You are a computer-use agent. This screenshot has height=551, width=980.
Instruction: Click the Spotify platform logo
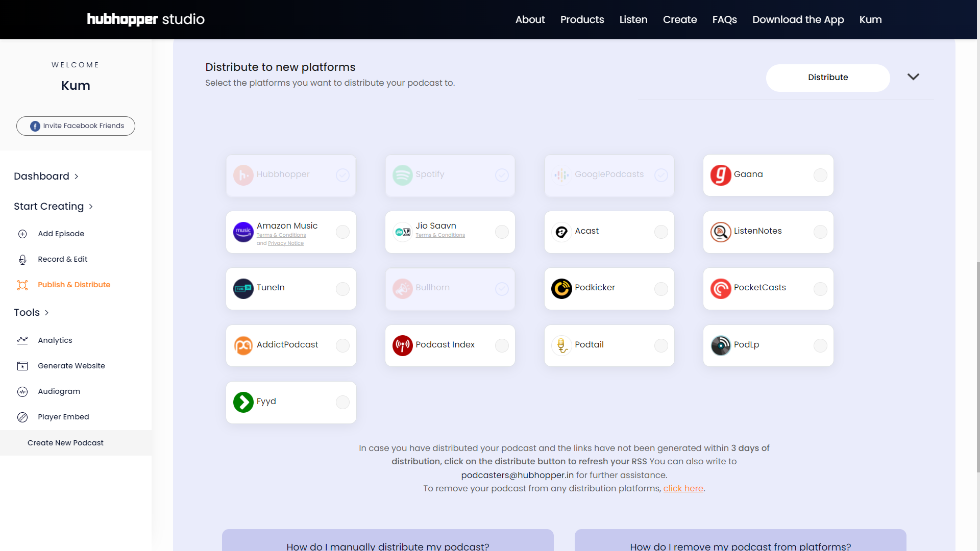(403, 174)
